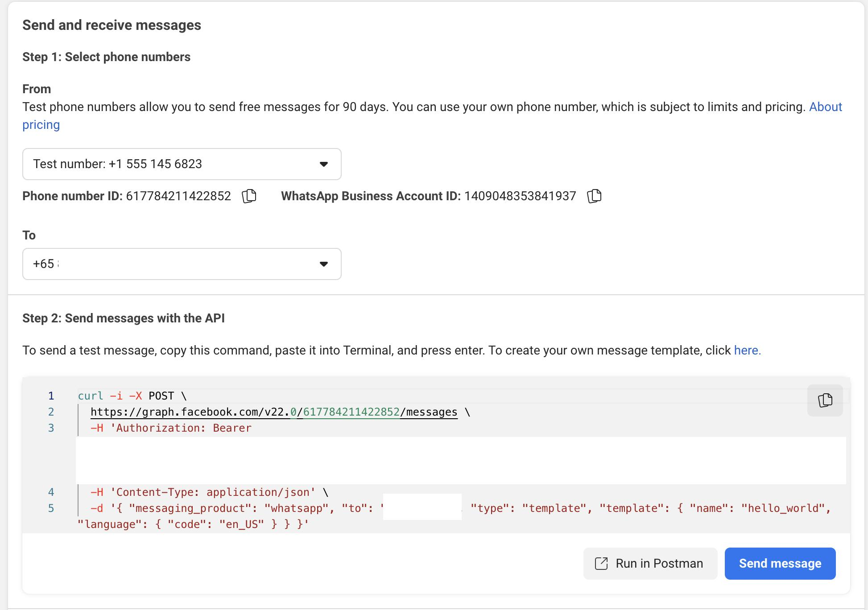Click the Run in Postman button
The height and width of the screenshot is (610, 868).
(650, 564)
